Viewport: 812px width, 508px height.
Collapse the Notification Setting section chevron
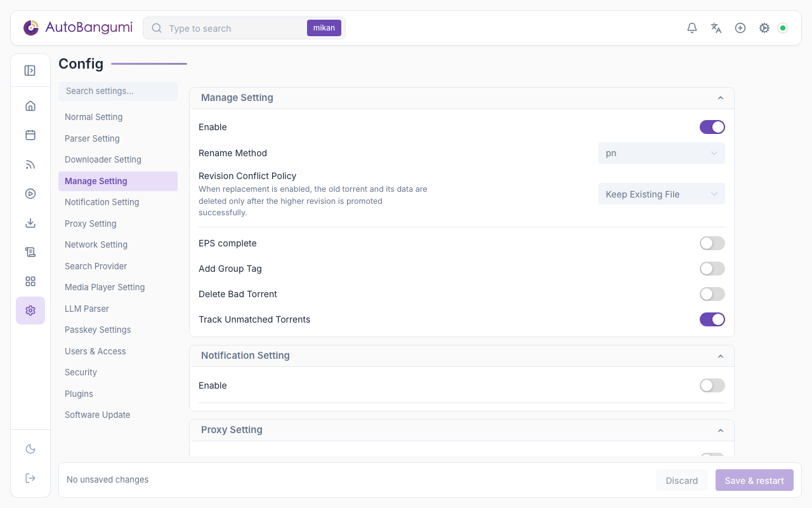point(721,356)
